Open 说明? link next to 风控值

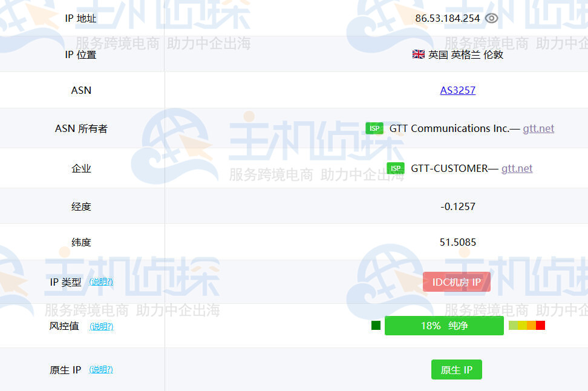(x=100, y=326)
